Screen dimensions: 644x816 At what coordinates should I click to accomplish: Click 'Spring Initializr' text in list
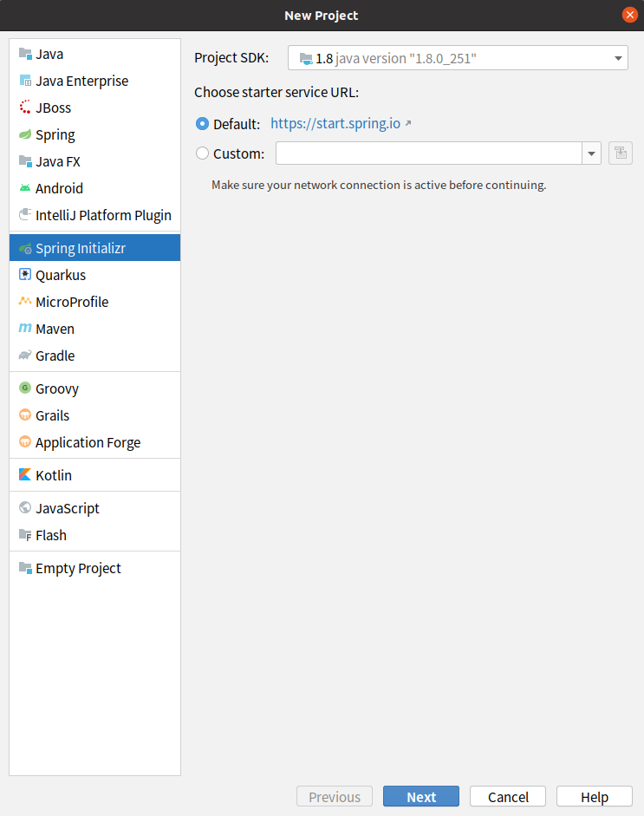81,249
